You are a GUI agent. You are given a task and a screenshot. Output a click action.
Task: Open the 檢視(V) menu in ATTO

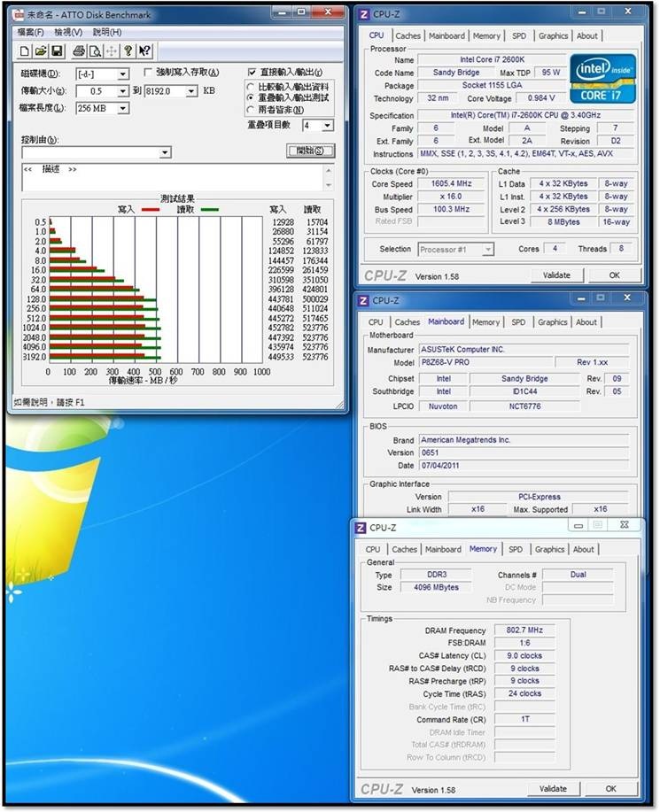pos(68,32)
